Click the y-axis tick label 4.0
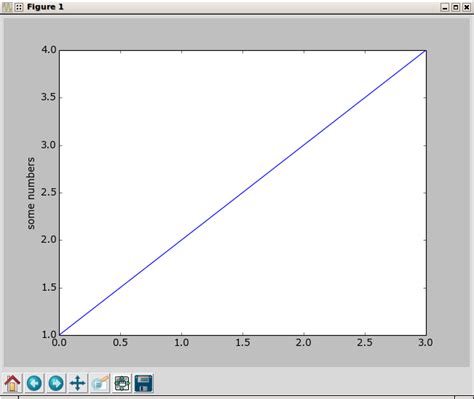This screenshot has width=474, height=399. pos(49,50)
